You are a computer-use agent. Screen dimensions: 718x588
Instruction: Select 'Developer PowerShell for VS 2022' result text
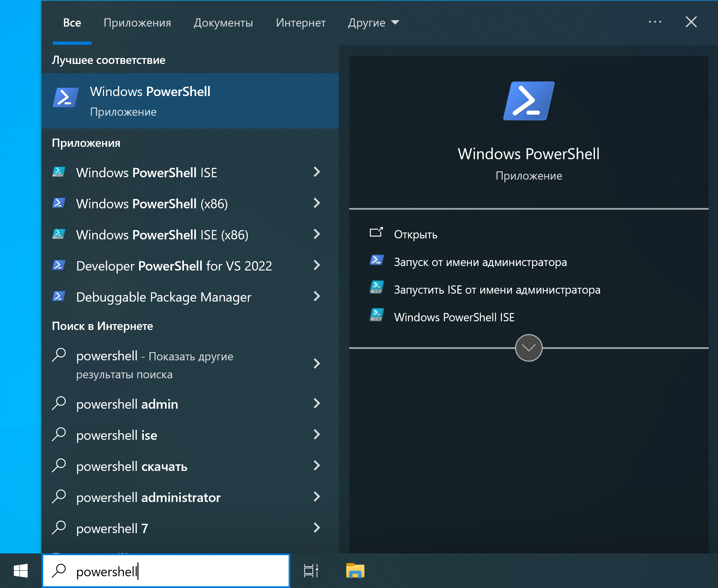click(174, 266)
